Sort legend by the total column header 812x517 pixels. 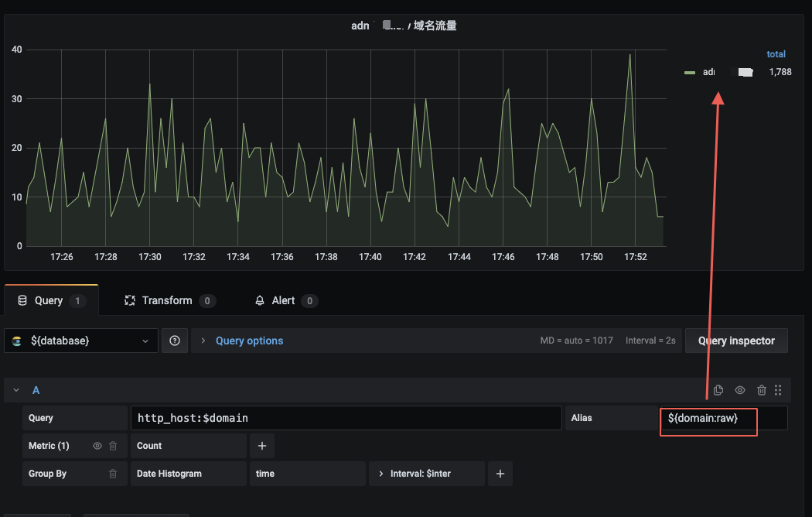(x=776, y=54)
